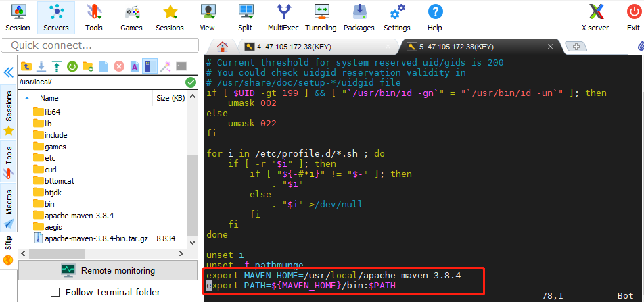Image resolution: width=644 pixels, height=302 pixels.
Task: Click the horizontal scrollbar right arrow
Action: 183,255
